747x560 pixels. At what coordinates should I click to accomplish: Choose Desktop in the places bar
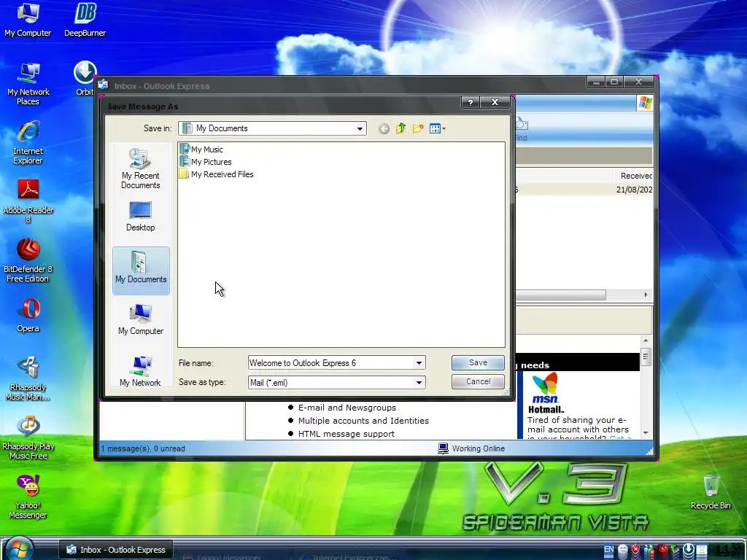(141, 217)
